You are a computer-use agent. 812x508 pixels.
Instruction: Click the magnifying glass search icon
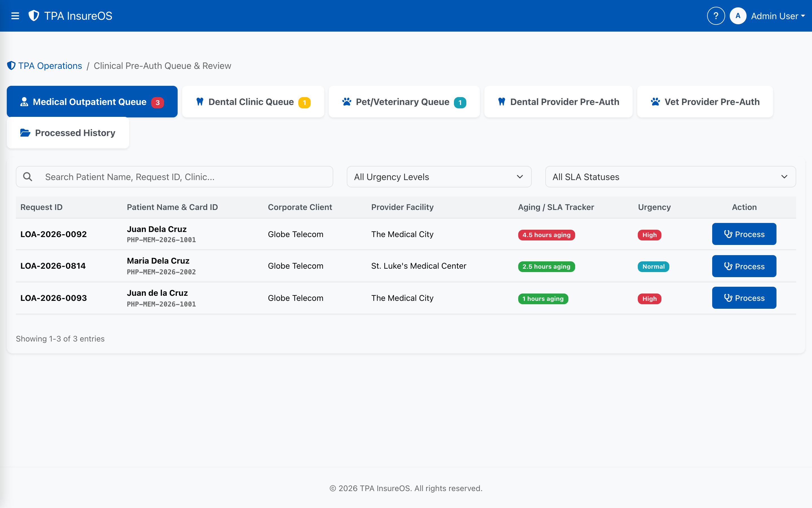pos(28,176)
